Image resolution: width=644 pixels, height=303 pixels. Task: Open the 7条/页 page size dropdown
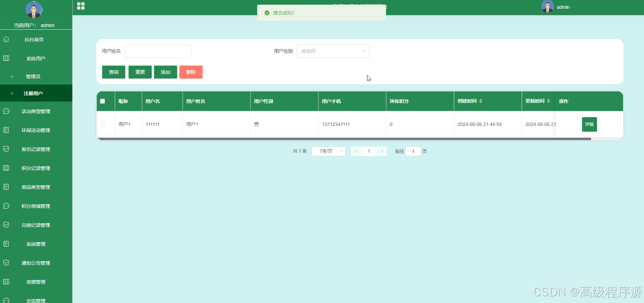328,151
